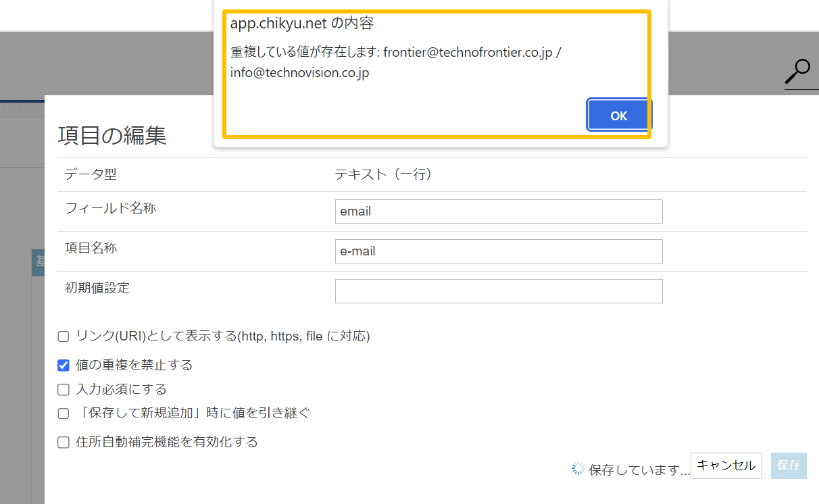Click the spinning loading indicator icon
The height and width of the screenshot is (504, 819).
(578, 469)
